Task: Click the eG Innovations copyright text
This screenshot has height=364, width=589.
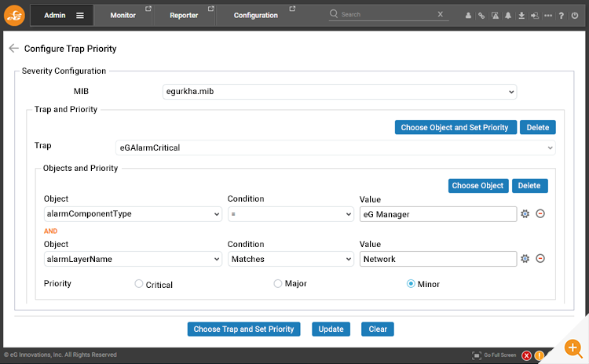Action: click(60, 355)
